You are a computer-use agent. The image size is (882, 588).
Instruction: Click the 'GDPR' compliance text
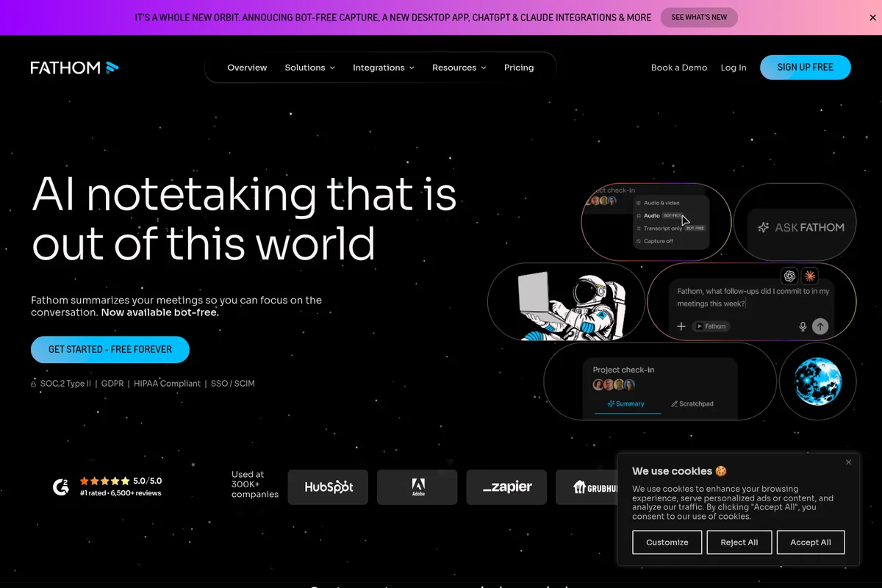point(112,384)
